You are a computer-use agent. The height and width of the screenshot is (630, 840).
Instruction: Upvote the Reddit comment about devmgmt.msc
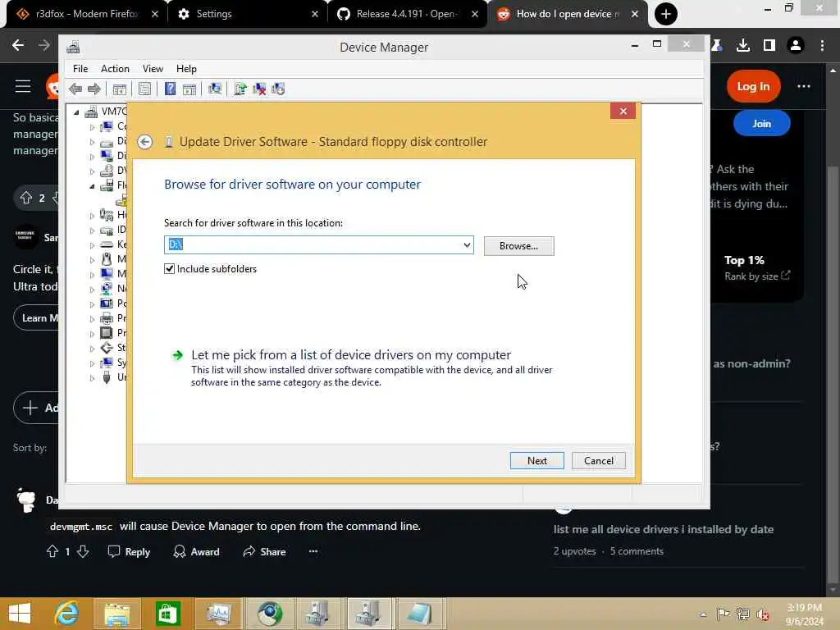click(x=52, y=551)
